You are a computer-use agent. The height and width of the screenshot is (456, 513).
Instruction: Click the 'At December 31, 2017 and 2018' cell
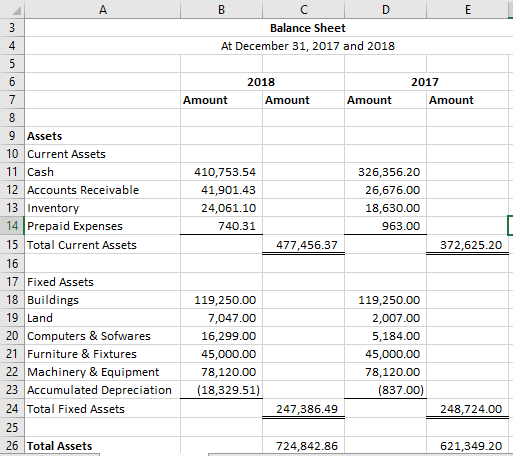coord(307,46)
